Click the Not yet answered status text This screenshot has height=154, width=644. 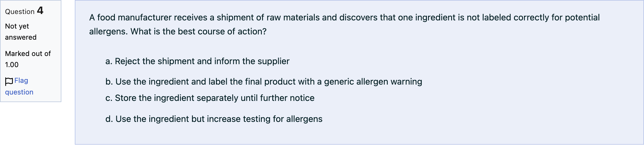coord(21,32)
